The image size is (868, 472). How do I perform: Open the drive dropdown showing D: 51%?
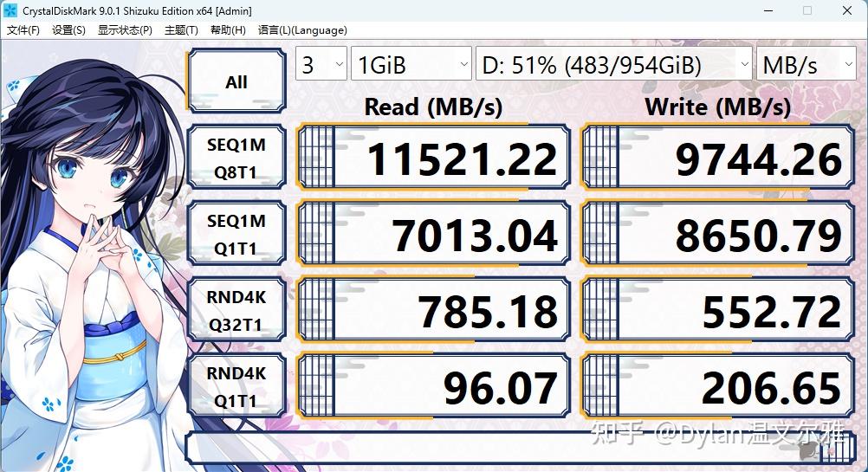614,63
